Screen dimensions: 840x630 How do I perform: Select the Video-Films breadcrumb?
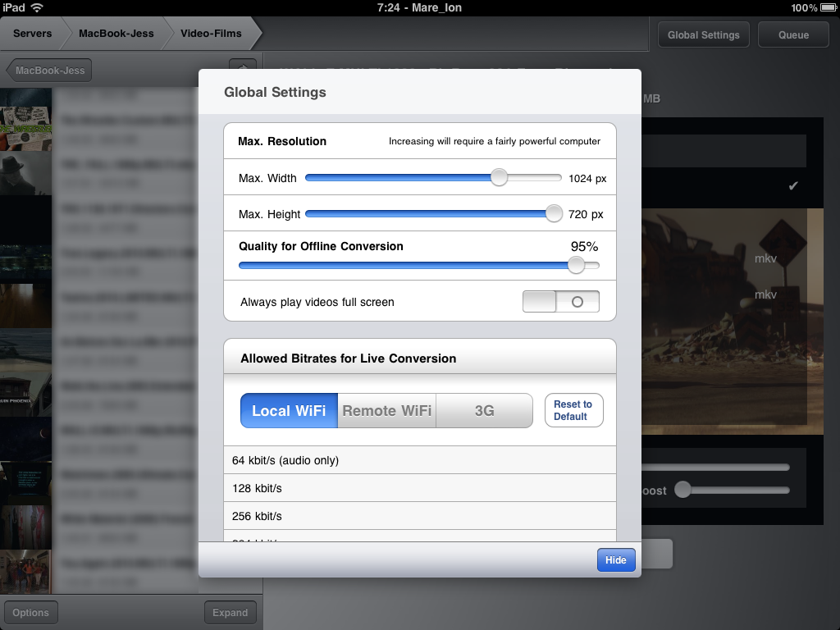[211, 33]
